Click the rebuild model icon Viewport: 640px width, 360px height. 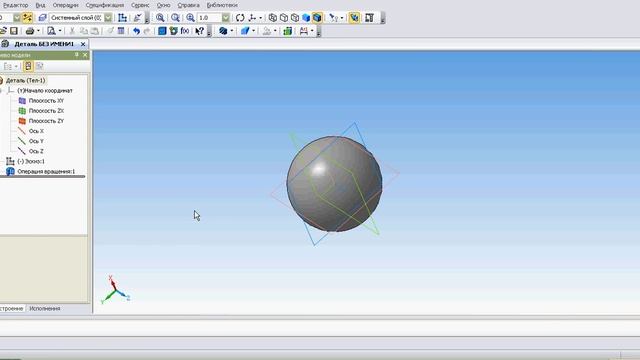click(x=369, y=18)
